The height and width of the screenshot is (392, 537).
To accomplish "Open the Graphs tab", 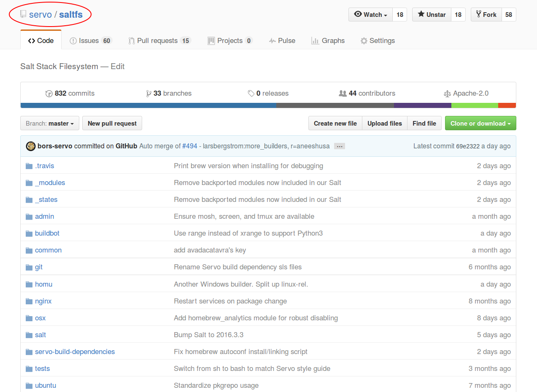I will [328, 41].
